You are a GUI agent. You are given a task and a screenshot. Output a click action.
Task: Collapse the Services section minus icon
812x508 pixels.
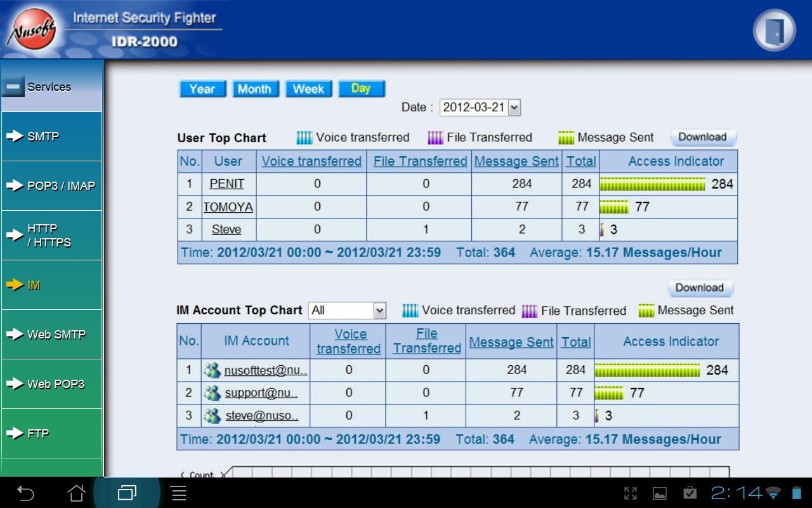tap(13, 86)
